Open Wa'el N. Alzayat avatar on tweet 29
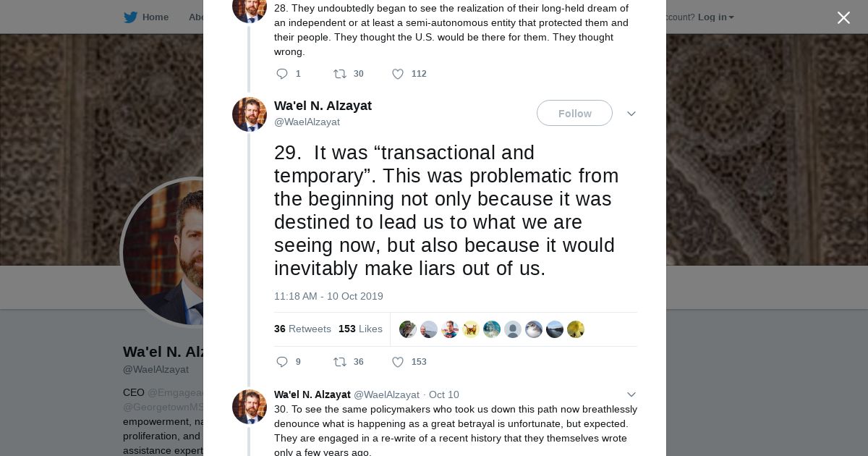The image size is (868, 456). point(250,114)
